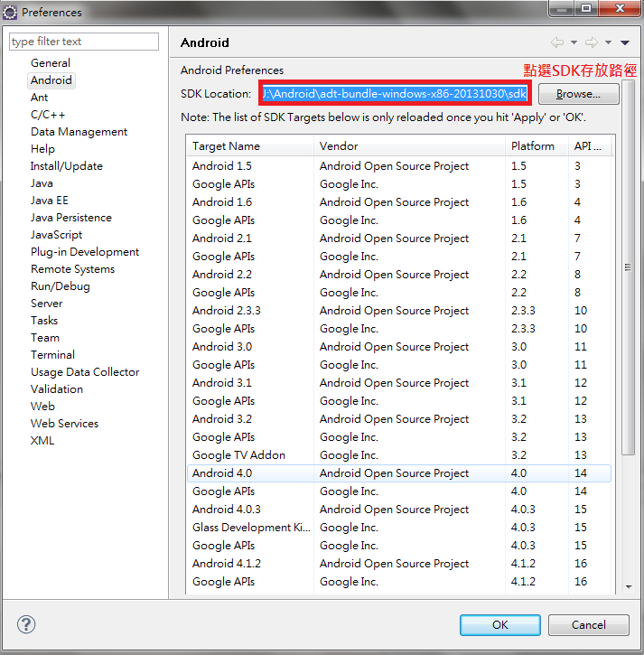Select the Android 4.0 target row
The height and width of the screenshot is (655, 644).
click(399, 473)
